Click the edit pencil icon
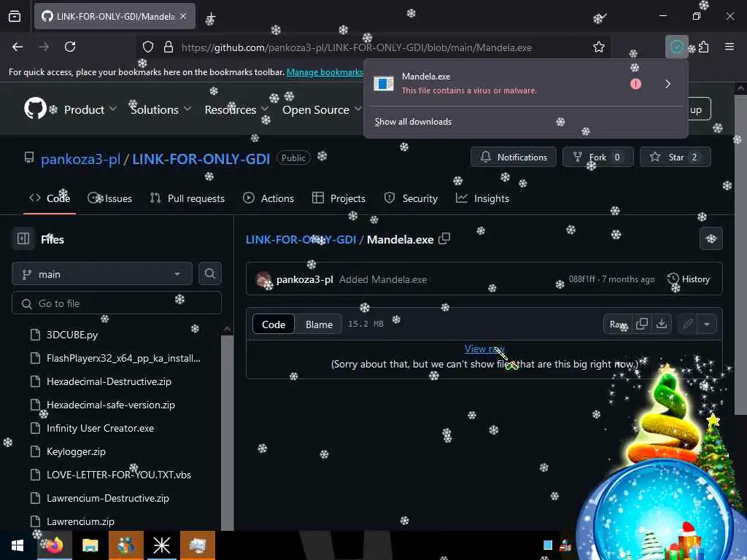This screenshot has width=747, height=560. click(x=687, y=324)
